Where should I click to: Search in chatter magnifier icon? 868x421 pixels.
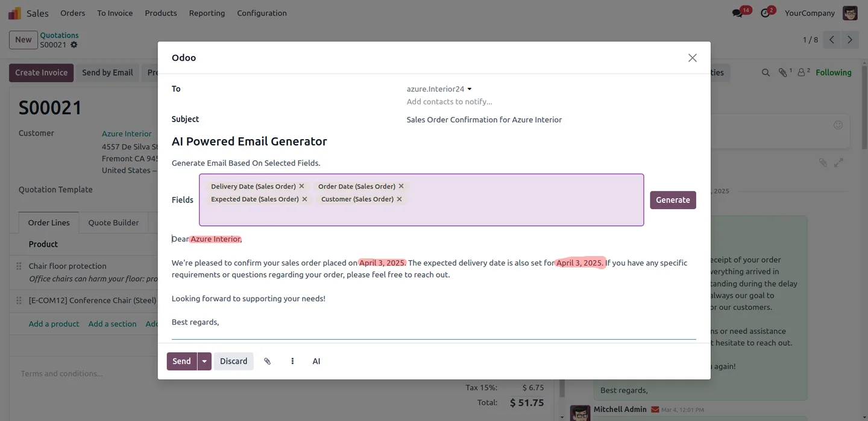pos(766,73)
